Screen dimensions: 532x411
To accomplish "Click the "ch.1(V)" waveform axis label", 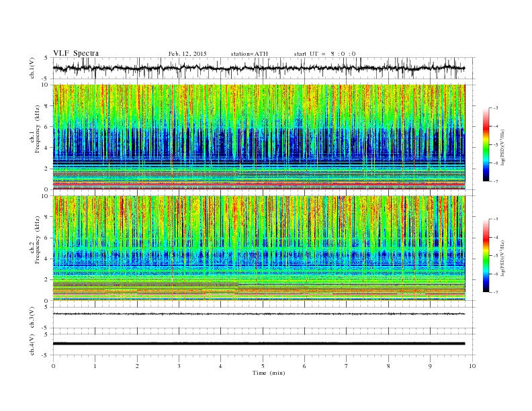I will point(32,68).
